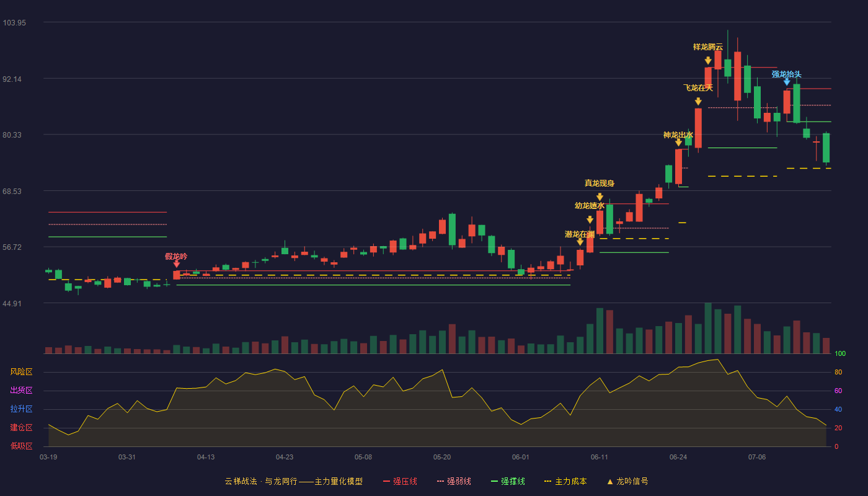This screenshot has height=496, width=868.
Task: Click the green 100 indicator scale value
Action: (x=840, y=354)
